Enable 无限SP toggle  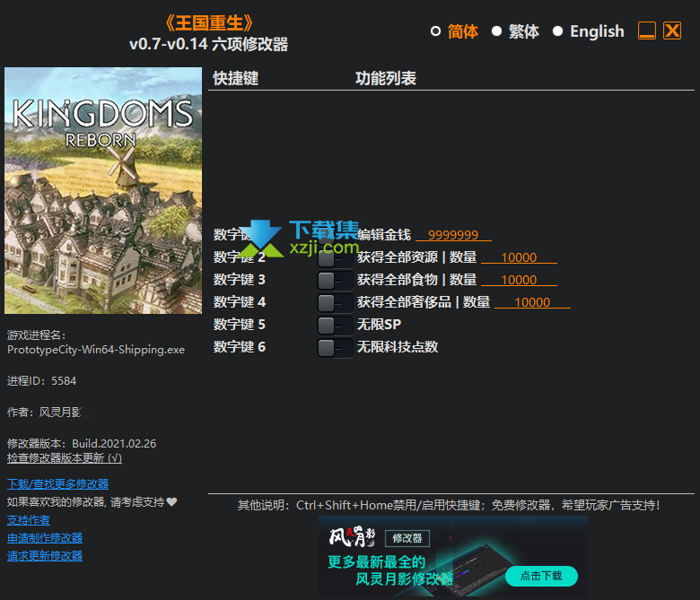(x=335, y=326)
